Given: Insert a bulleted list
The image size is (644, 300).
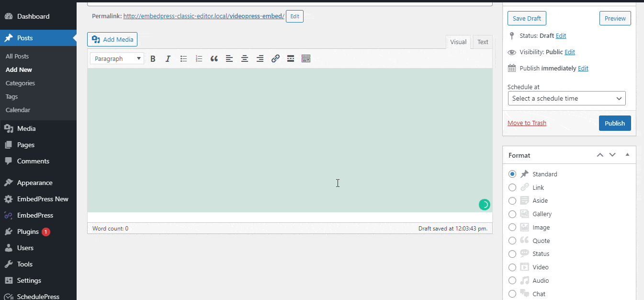Looking at the screenshot, I should pyautogui.click(x=183, y=58).
